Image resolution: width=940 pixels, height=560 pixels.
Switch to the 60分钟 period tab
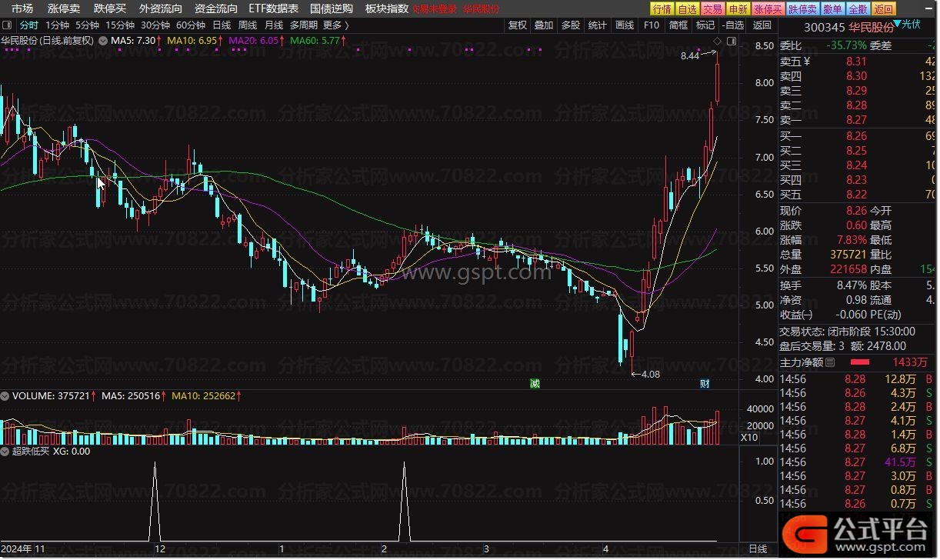[x=191, y=25]
